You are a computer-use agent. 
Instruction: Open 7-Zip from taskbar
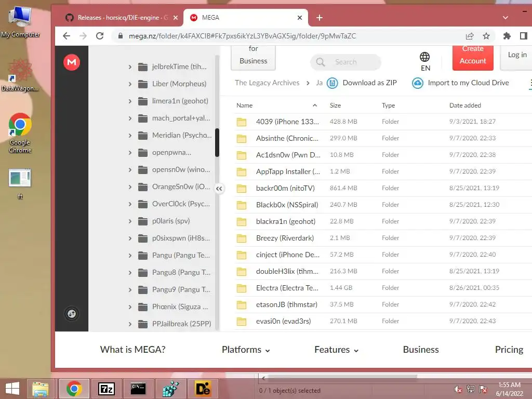coord(106,389)
